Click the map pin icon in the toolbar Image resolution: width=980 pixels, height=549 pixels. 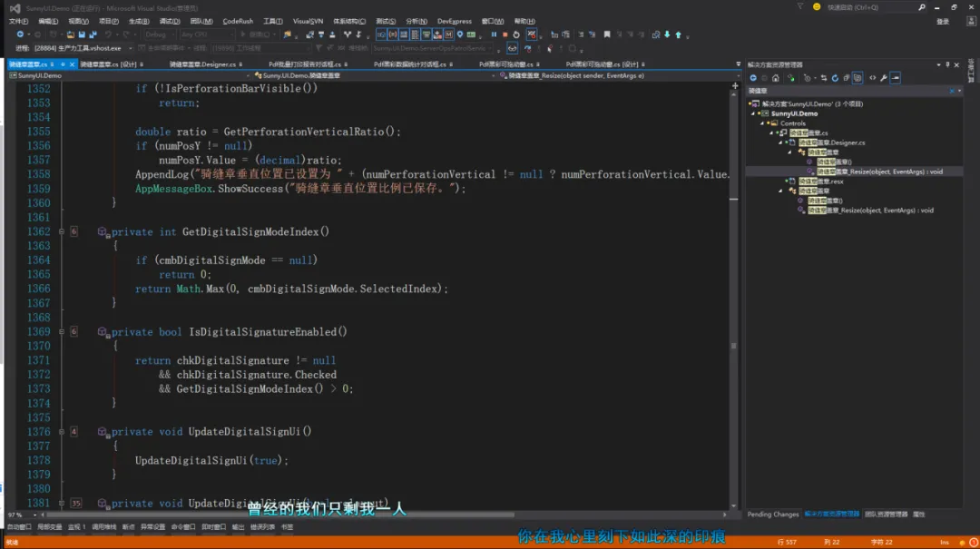(x=460, y=34)
